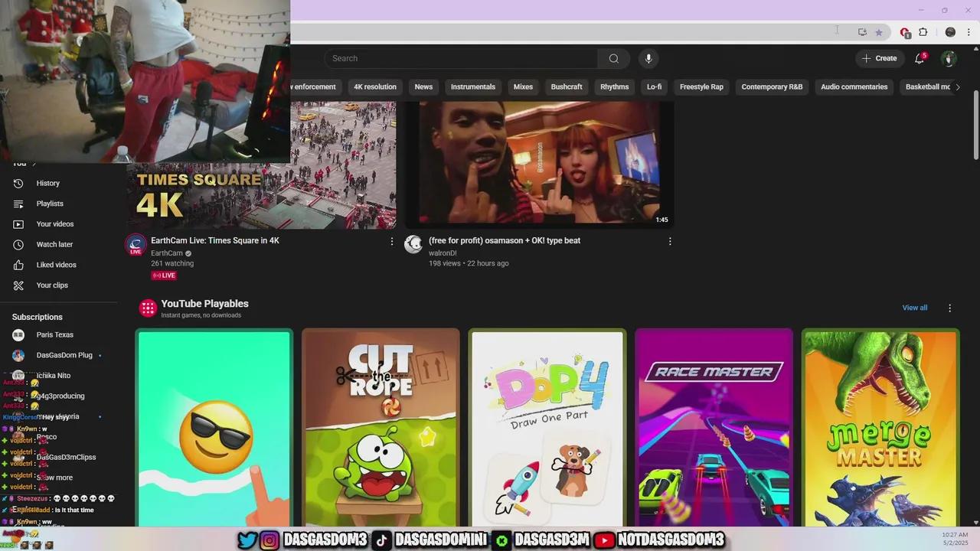Screen dimensions: 980x551
Task: Click Liked videos in the sidebar
Action: point(57,265)
